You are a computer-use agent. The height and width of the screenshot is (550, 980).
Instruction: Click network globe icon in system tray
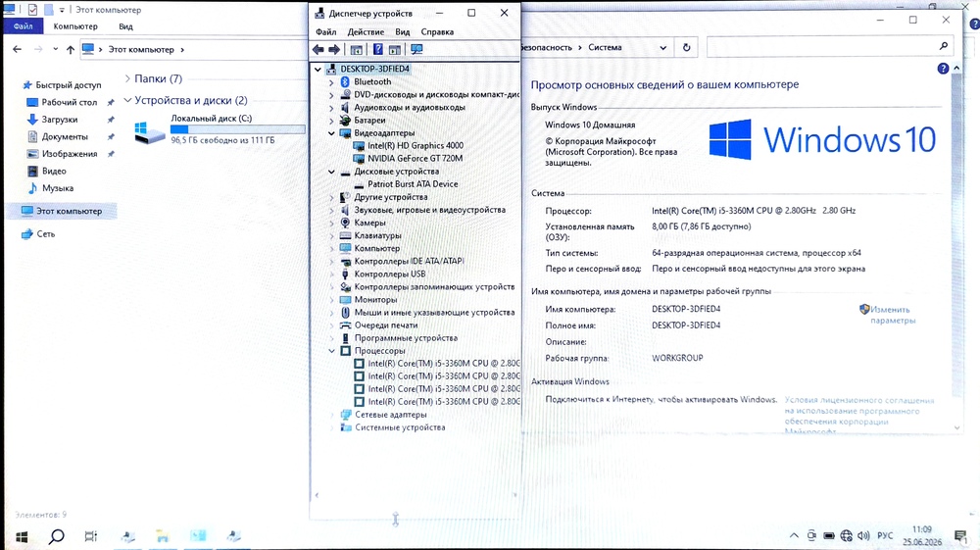pos(847,535)
